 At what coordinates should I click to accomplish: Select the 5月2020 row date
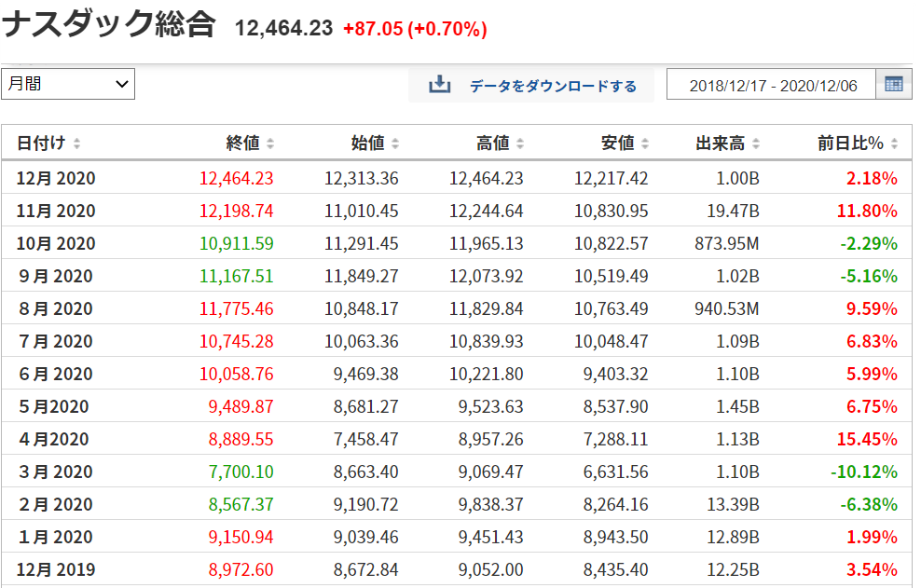tap(53, 406)
